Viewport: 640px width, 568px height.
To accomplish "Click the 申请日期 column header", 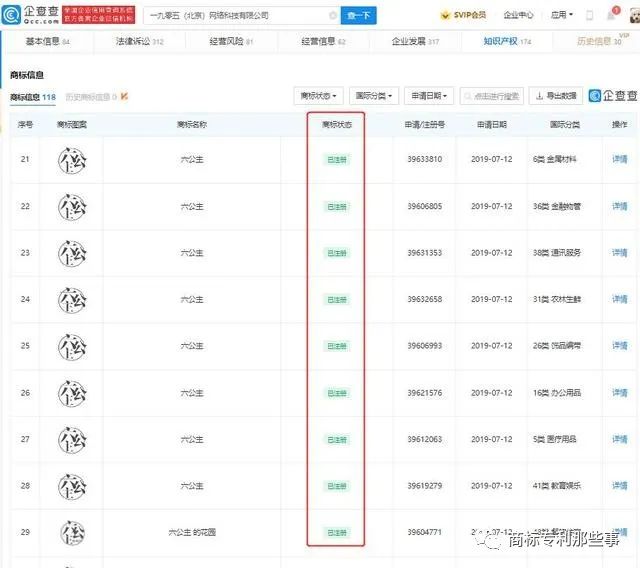I will [492, 124].
